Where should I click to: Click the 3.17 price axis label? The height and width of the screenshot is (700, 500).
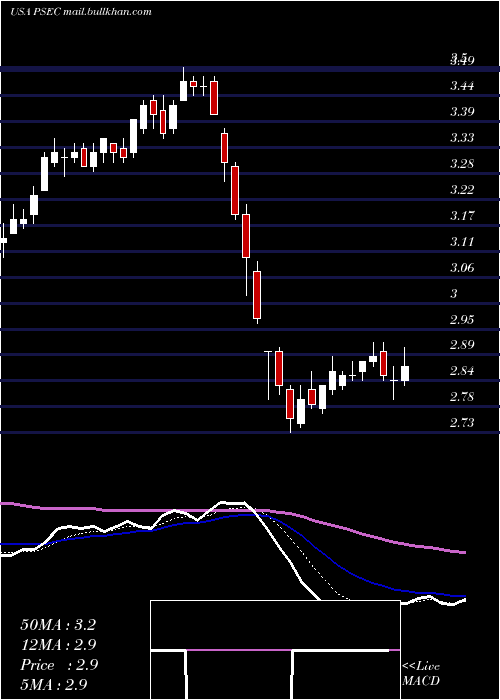[x=462, y=216]
